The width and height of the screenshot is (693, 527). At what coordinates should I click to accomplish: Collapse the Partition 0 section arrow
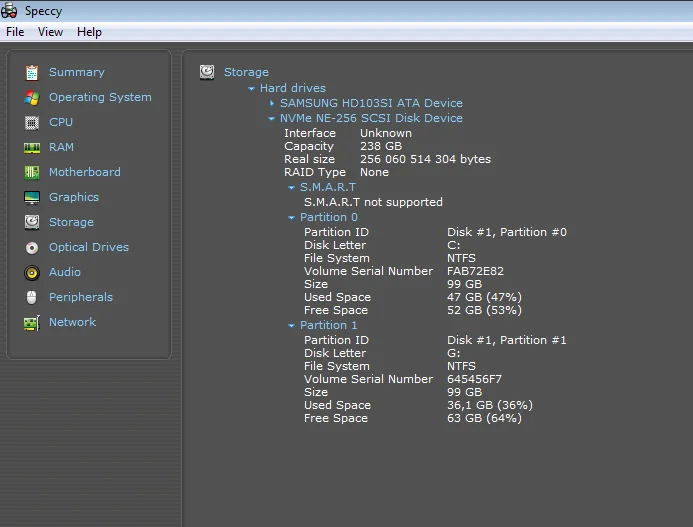pyautogui.click(x=291, y=218)
